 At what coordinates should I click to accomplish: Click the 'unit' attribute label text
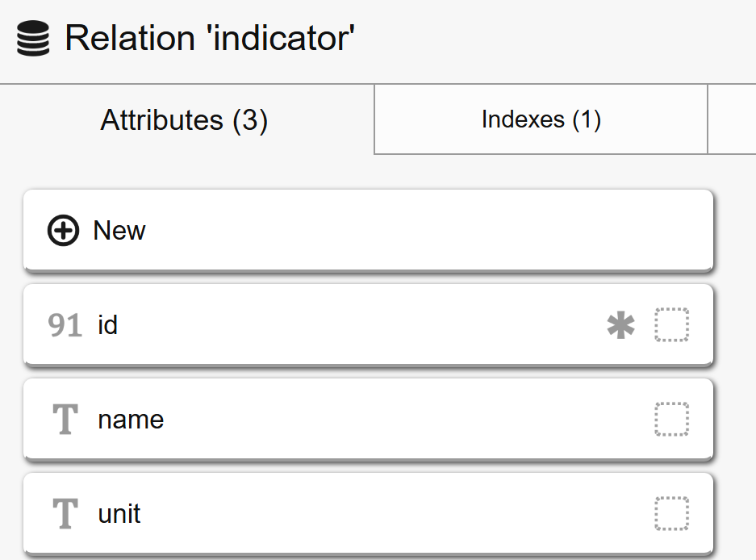pos(119,514)
